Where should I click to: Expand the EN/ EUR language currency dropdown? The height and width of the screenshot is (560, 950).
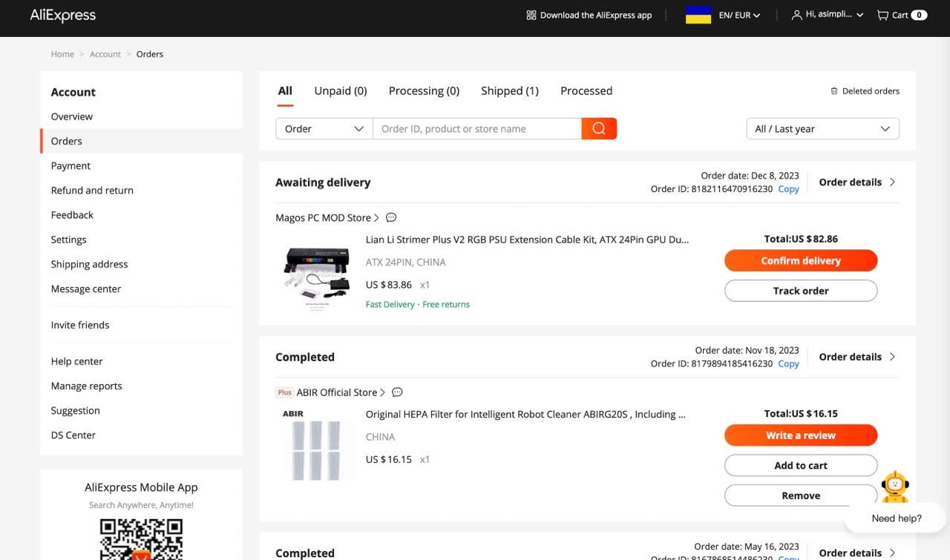coord(739,15)
